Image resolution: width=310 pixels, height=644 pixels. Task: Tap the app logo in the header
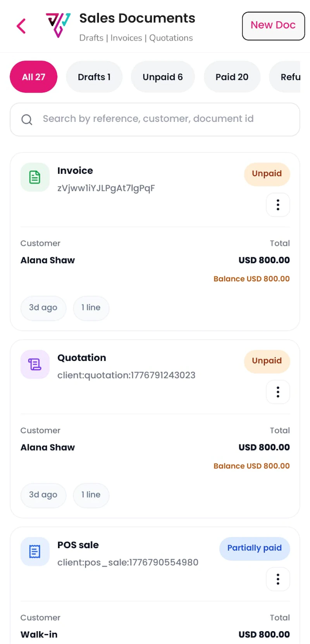point(58,25)
